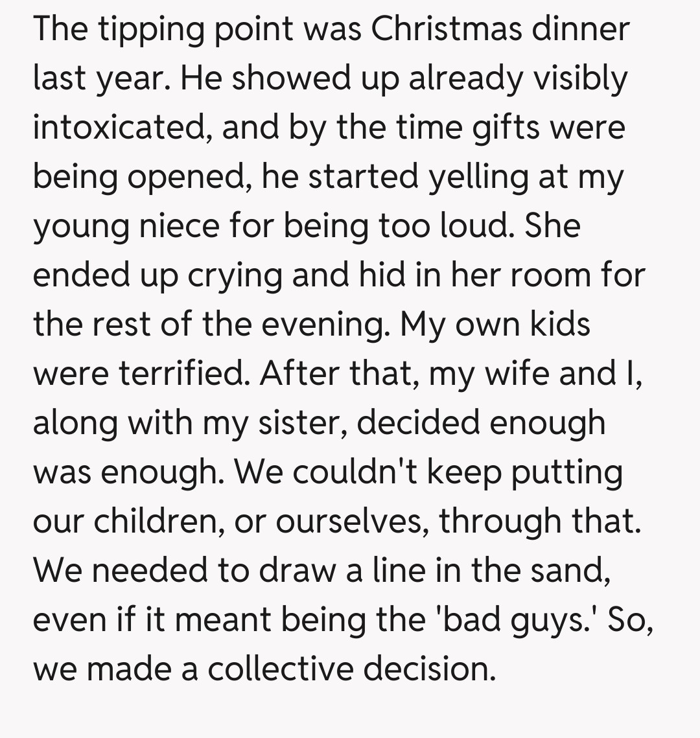Viewport: 700px width, 738px height.
Task: Click on the word "intoxicated"
Action: tap(121, 127)
